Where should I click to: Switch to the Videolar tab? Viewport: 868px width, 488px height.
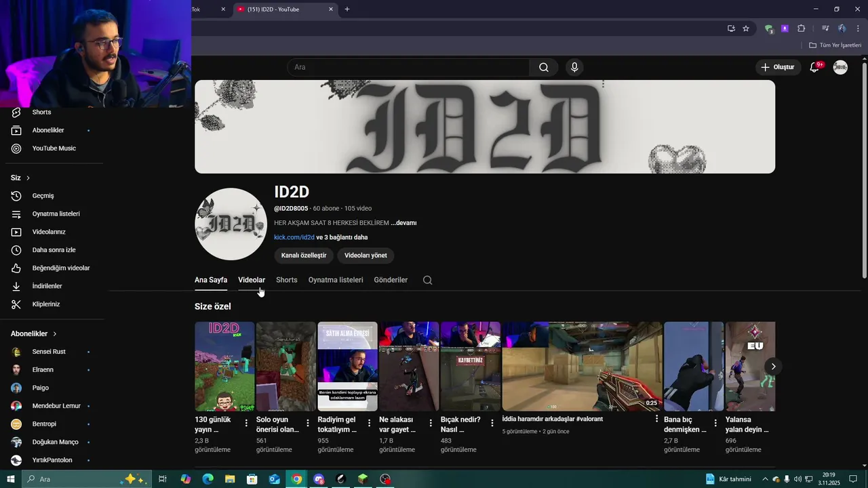pos(252,280)
